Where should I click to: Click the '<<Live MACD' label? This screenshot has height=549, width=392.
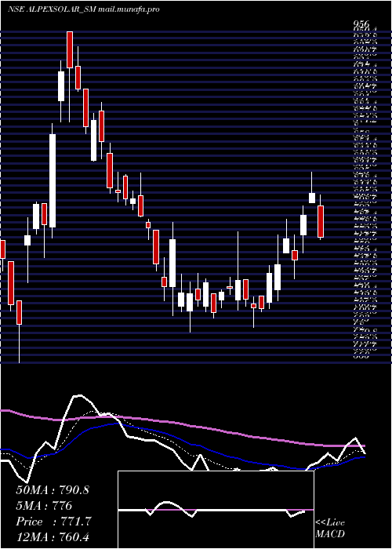[330, 529]
